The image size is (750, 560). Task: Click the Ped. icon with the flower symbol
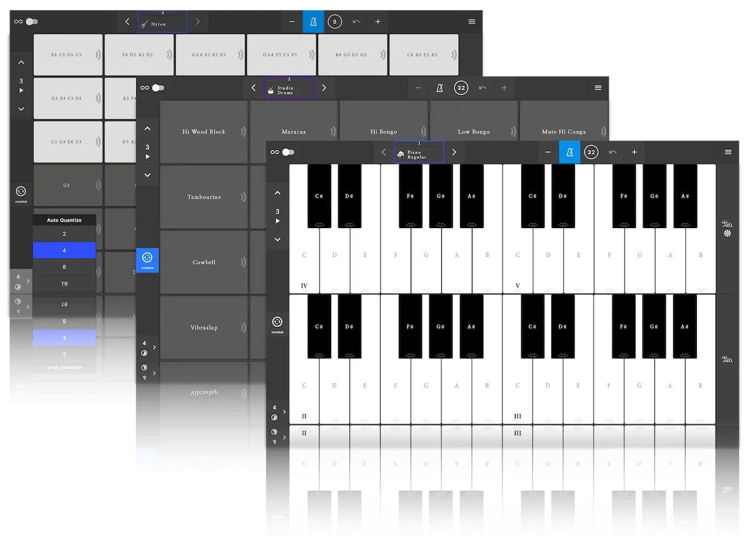click(x=727, y=227)
